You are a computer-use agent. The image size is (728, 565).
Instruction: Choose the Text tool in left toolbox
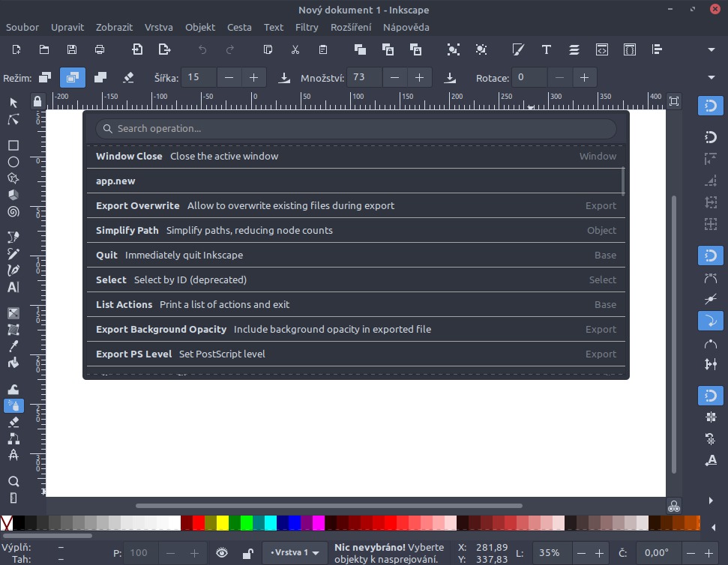click(13, 287)
